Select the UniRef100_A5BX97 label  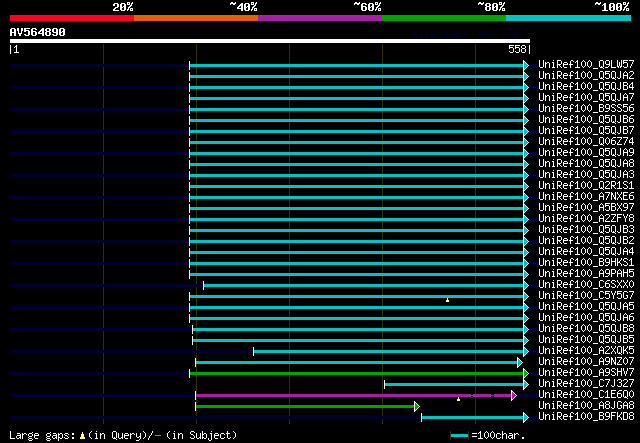pyautogui.click(x=586, y=207)
